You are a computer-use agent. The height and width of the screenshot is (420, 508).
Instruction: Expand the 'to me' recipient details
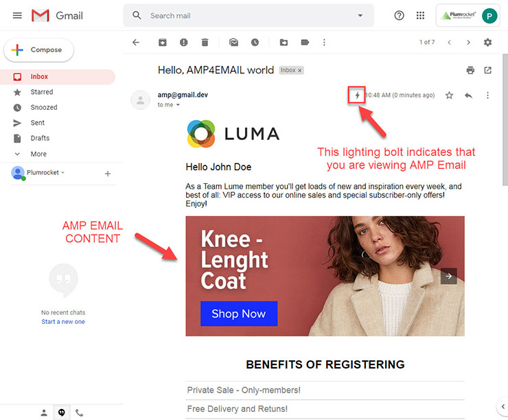click(x=178, y=105)
